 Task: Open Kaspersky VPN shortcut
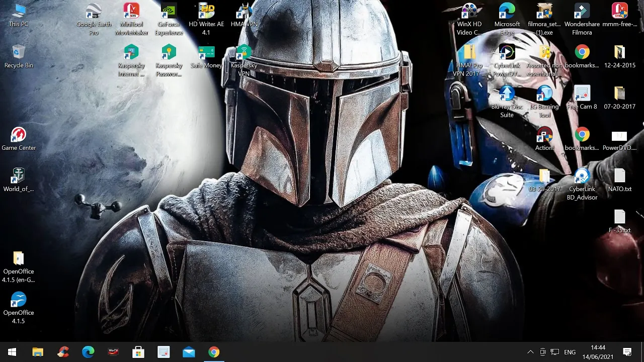coord(244,60)
